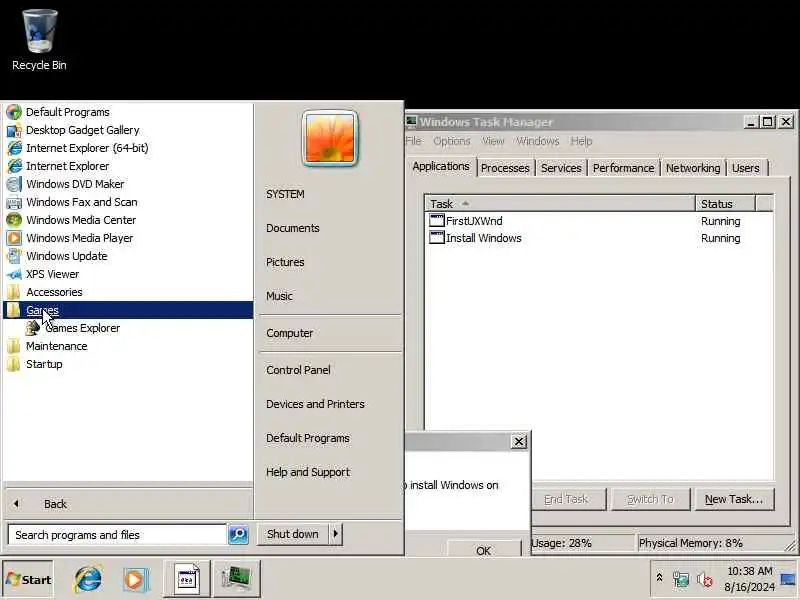800x600 pixels.
Task: Click the New Task... button
Action: click(x=734, y=499)
